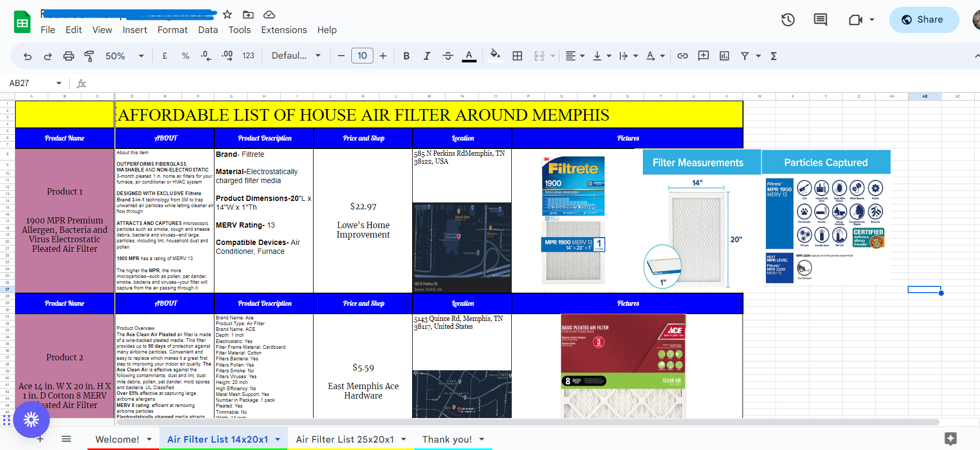Image resolution: width=980 pixels, height=450 pixels.
Task: Select the Paint format tool
Action: tap(89, 56)
